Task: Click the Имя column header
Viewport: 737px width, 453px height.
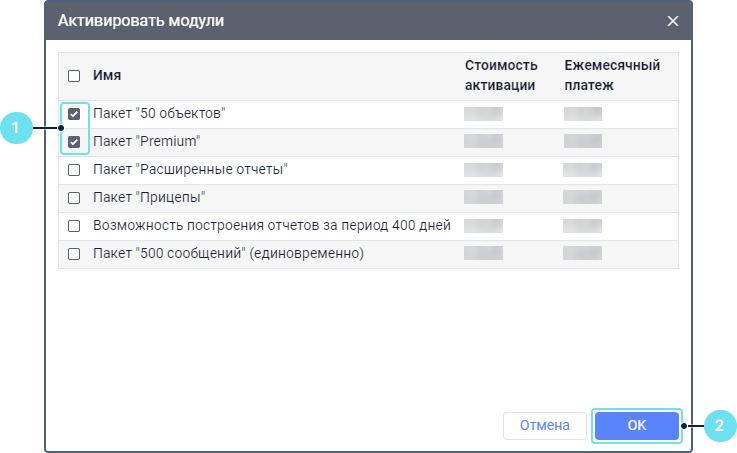Action: (108, 76)
